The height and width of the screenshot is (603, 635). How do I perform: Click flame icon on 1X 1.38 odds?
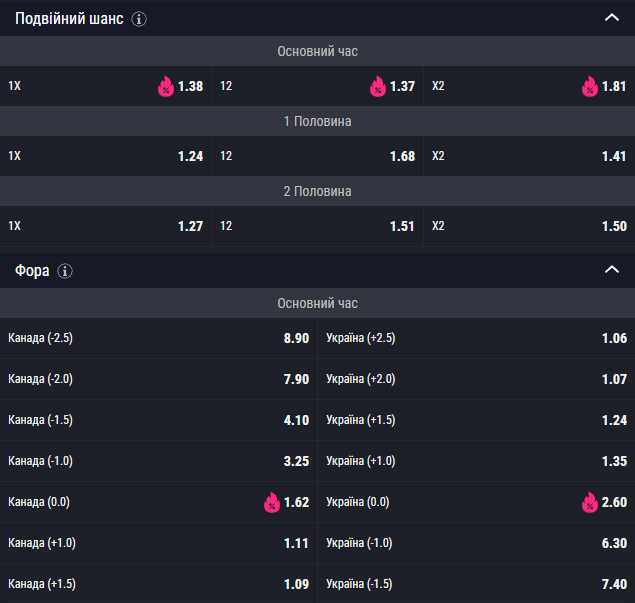[165, 87]
